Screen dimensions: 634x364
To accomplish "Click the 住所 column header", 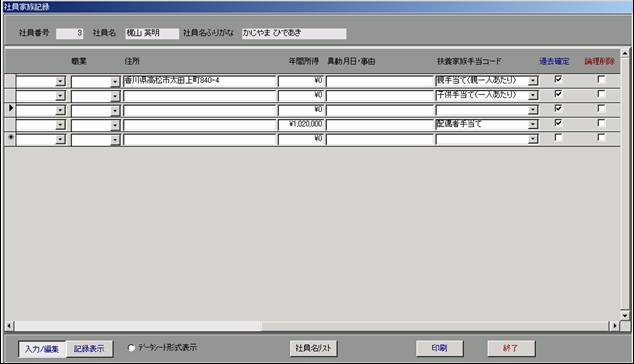I will [x=132, y=61].
